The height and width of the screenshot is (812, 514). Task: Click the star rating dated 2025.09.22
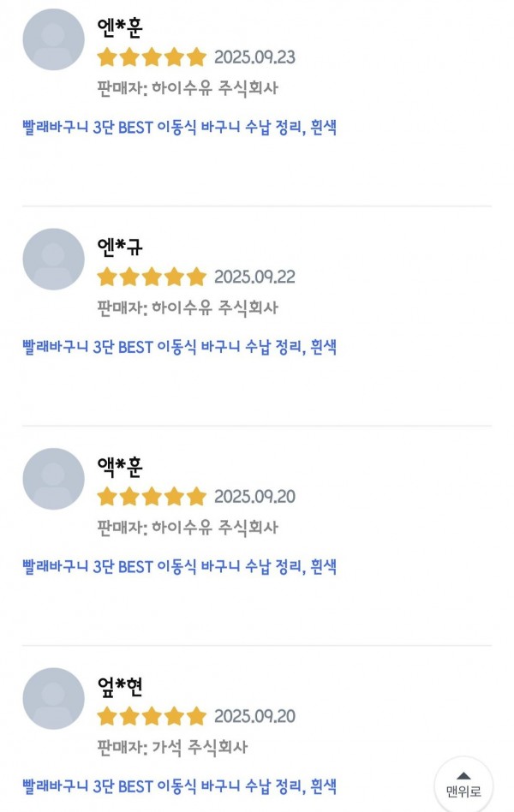152,277
